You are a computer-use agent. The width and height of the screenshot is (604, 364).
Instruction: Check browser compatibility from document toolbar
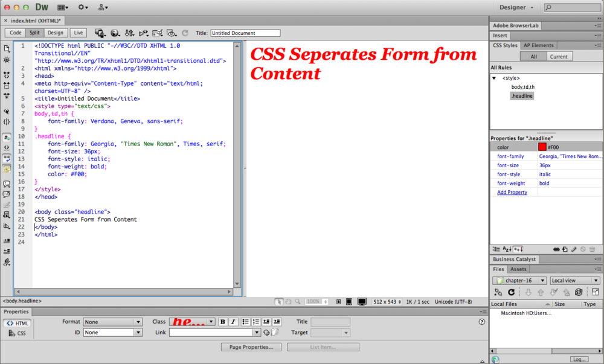157,33
